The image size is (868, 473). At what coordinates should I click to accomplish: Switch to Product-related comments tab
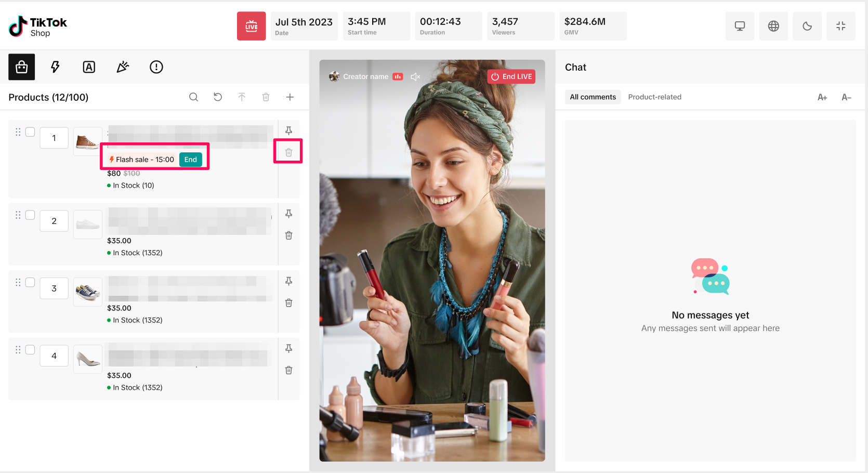[x=654, y=97]
